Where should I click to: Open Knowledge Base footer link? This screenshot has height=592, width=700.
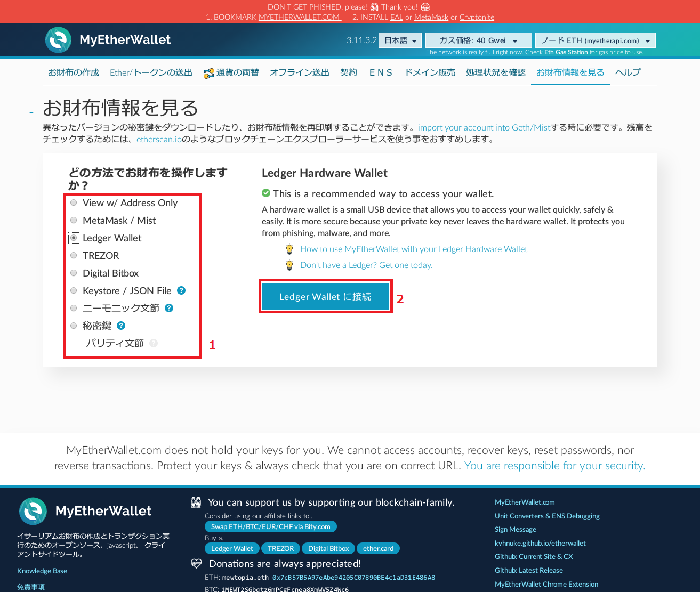(42, 571)
